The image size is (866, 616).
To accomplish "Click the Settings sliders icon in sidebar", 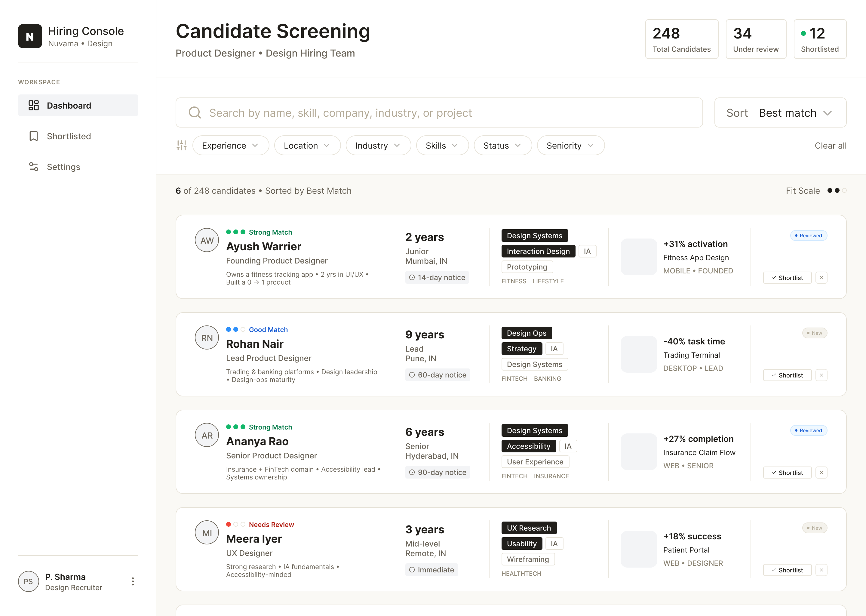I will pyautogui.click(x=34, y=167).
